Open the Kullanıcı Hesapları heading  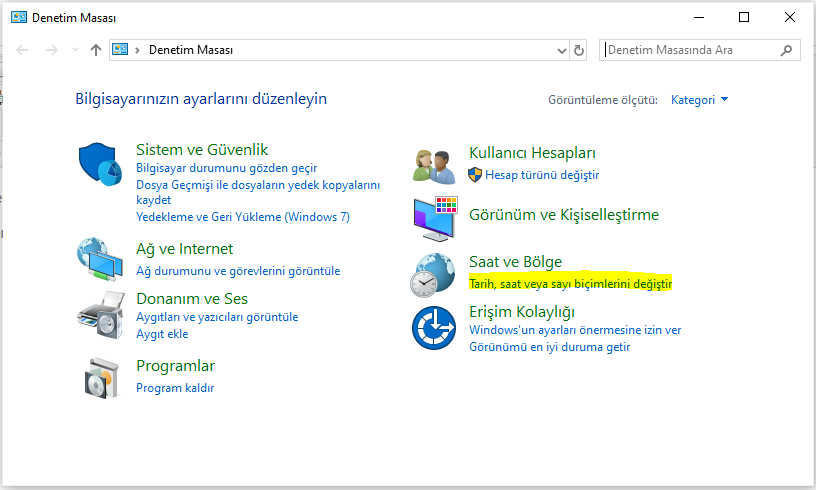[532, 153]
